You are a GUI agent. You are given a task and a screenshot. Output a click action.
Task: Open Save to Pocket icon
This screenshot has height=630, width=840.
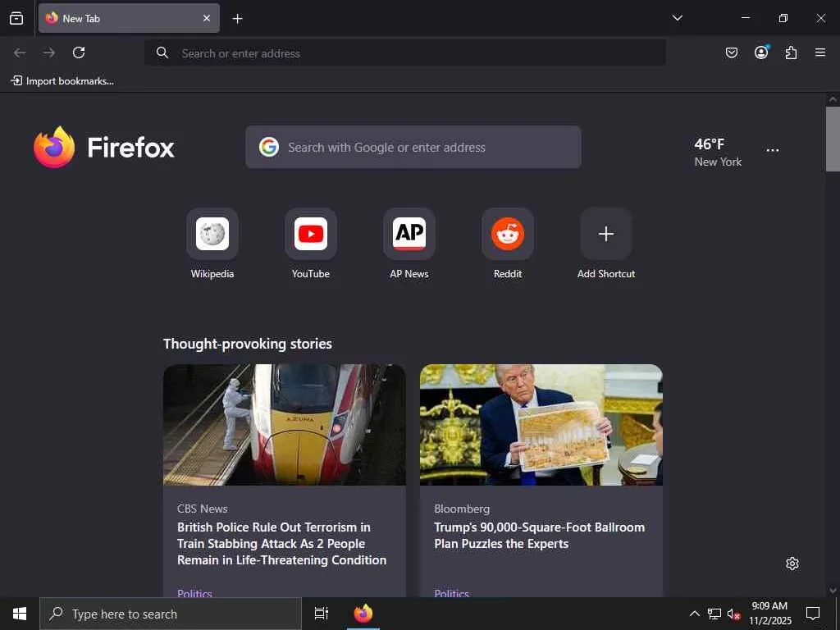coord(731,52)
